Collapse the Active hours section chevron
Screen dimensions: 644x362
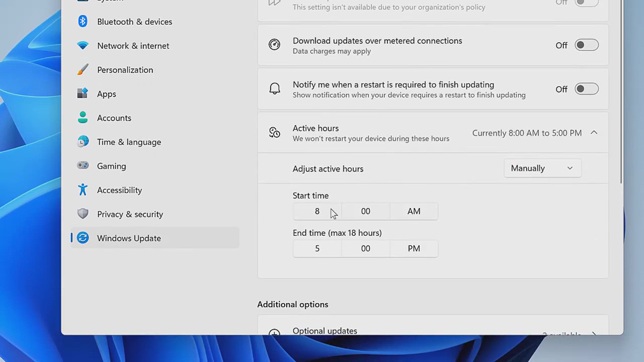[594, 133]
